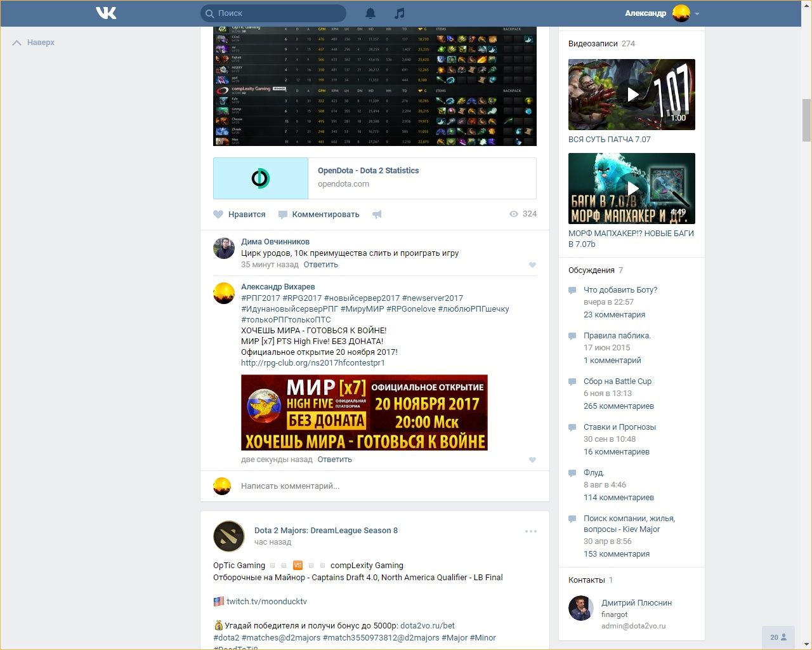The height and width of the screenshot is (650, 812).
Task: Open the Обсуждения section header
Action: 596,270
